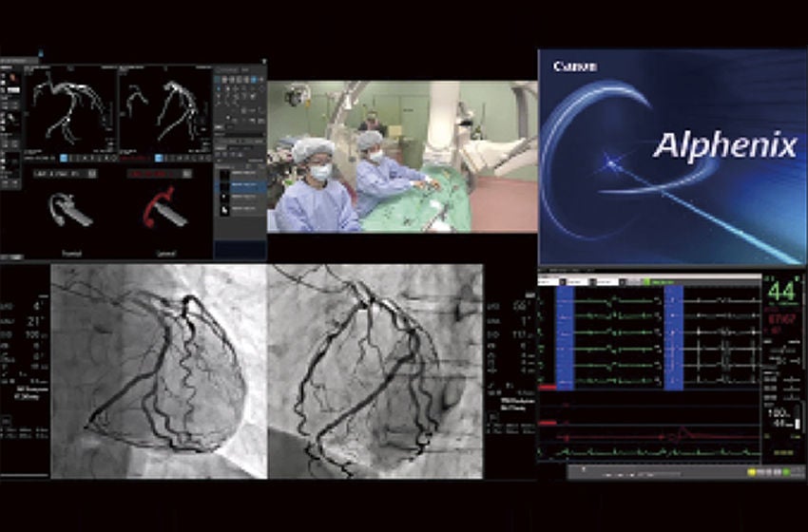Click the second blue calibration band on the ECG trace
Viewport: 808px width, 532px height.
[x=674, y=338]
